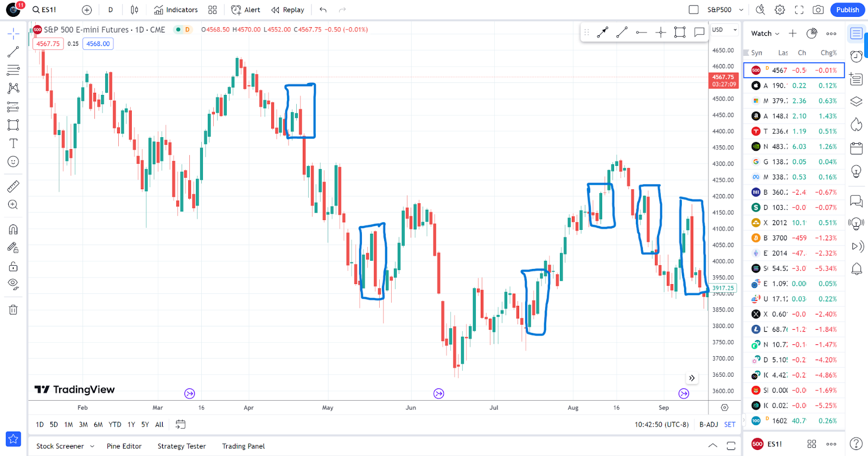Open the Pine Editor tab
868x456 pixels.
[124, 446]
